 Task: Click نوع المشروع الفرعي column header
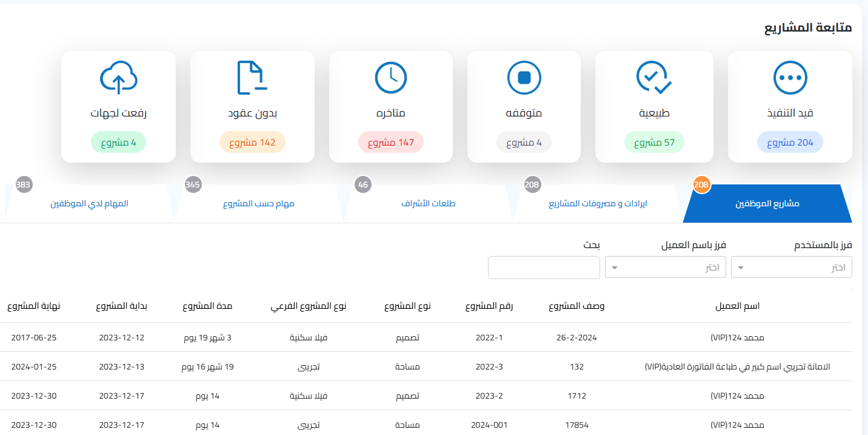tap(309, 306)
